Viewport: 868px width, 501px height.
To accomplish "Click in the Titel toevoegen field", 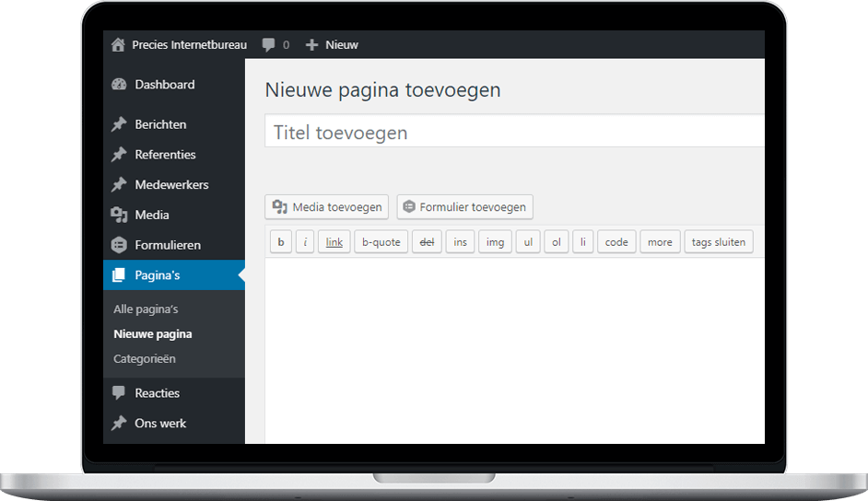I will (515, 131).
